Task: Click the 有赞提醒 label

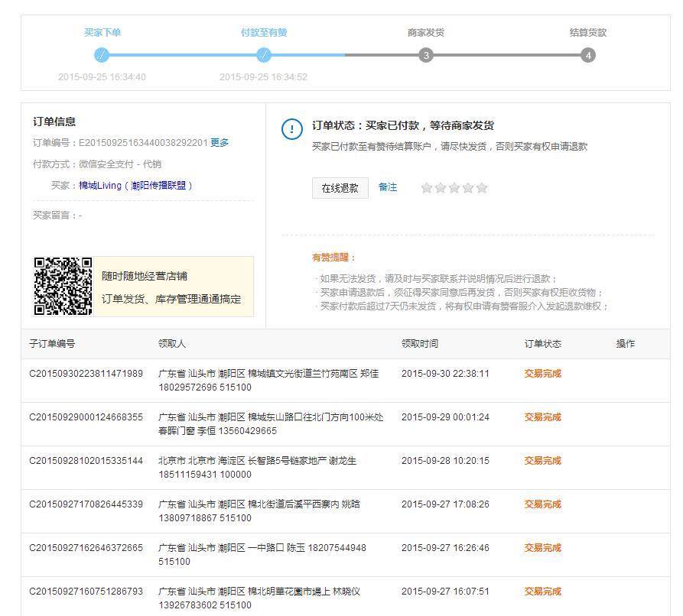Action: point(333,258)
